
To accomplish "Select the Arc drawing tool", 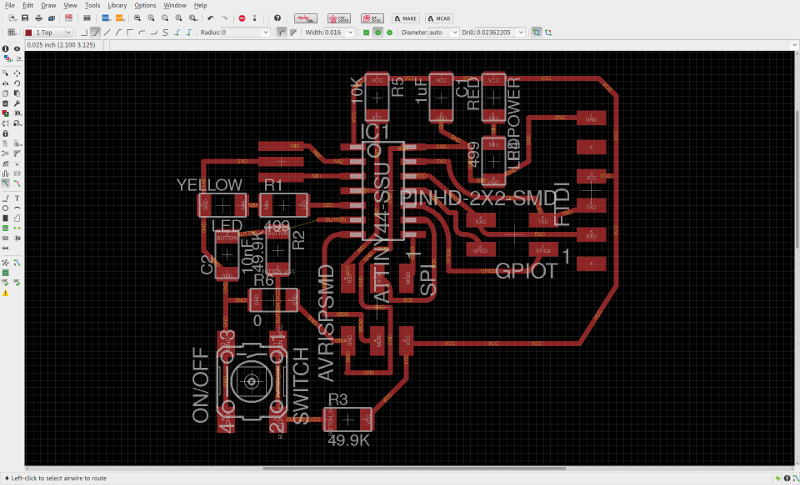I will (17, 208).
